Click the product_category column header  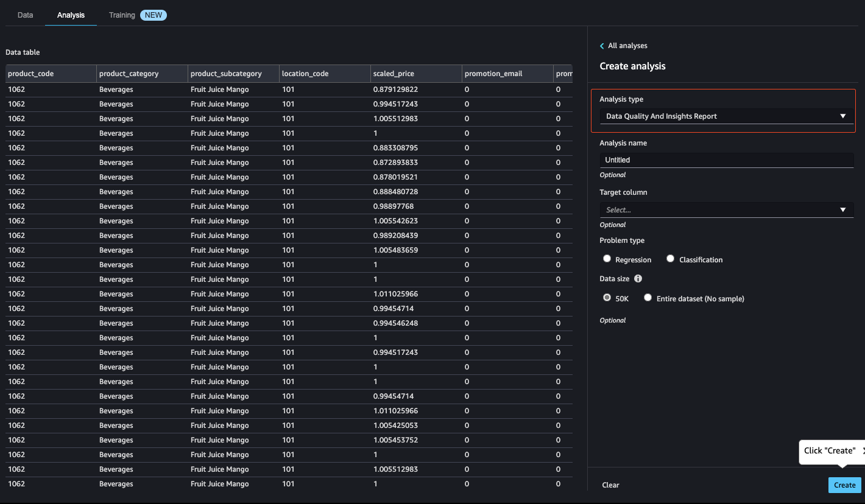143,74
